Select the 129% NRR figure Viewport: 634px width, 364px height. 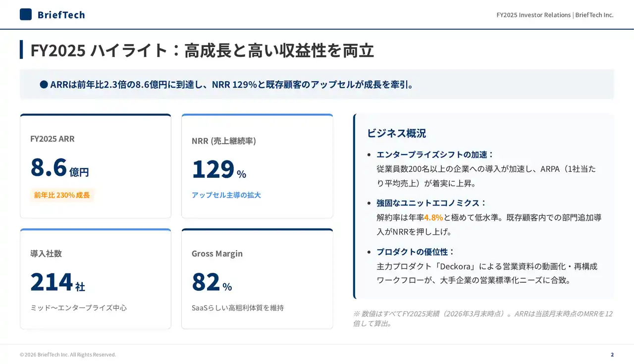click(x=218, y=169)
